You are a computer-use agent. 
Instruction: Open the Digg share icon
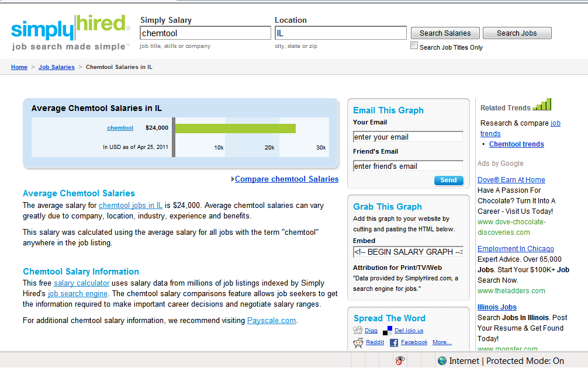pyautogui.click(x=357, y=330)
